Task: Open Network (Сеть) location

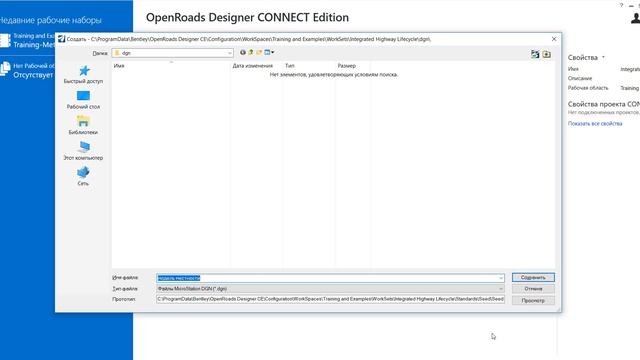Action: pos(83,176)
